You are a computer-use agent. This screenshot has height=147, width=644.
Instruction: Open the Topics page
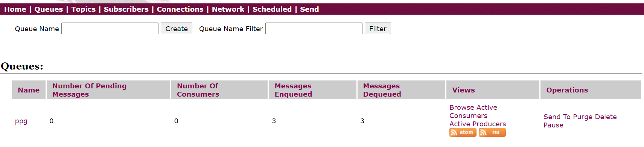[x=84, y=9]
